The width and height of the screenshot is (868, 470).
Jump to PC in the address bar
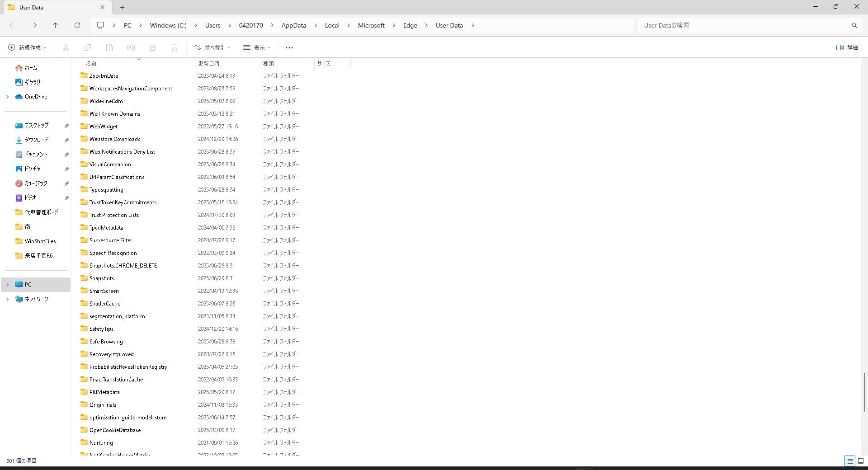(127, 25)
